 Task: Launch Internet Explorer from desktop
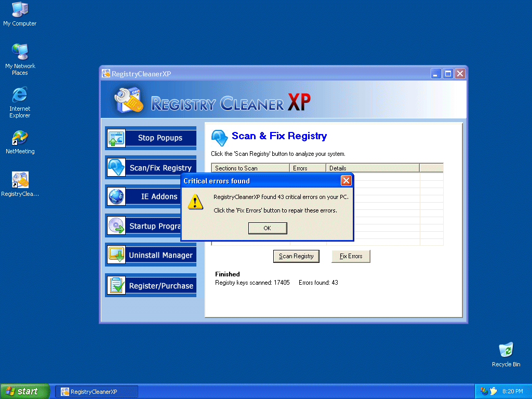tap(20, 95)
